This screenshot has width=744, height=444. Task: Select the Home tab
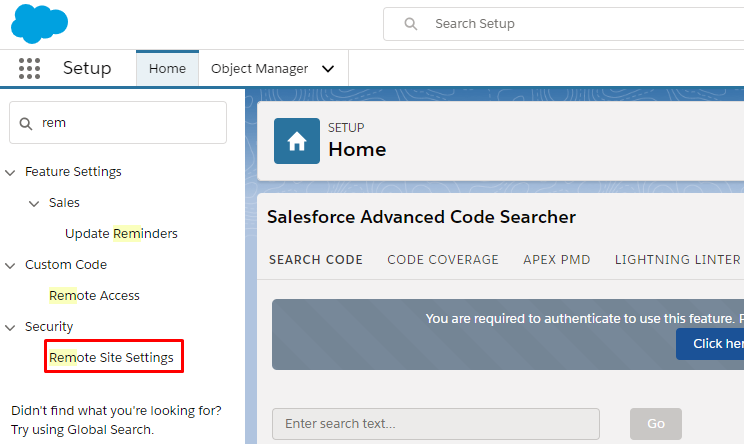(x=167, y=68)
